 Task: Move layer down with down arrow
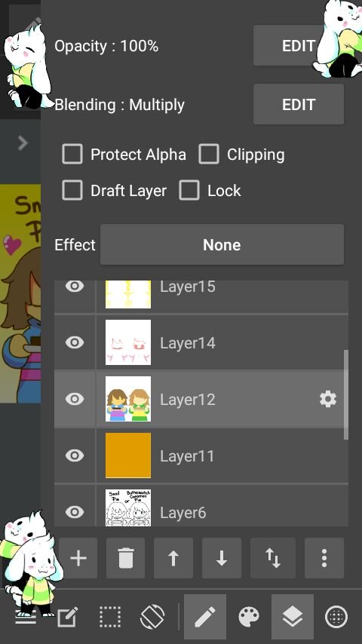(x=222, y=558)
